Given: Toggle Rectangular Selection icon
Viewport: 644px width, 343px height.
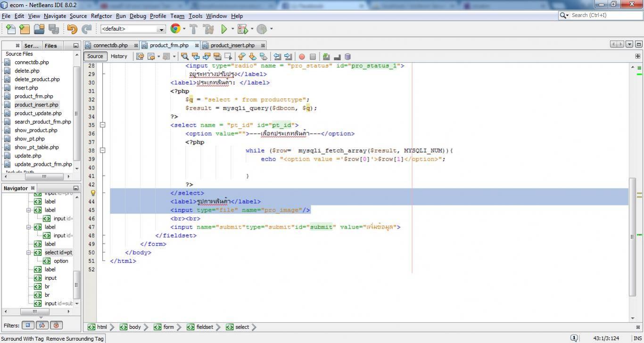Looking at the screenshot, I should pos(228,57).
